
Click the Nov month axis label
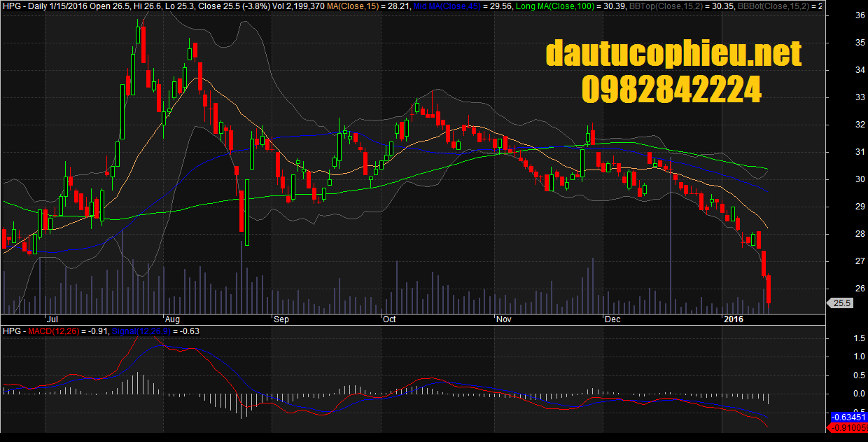503,319
